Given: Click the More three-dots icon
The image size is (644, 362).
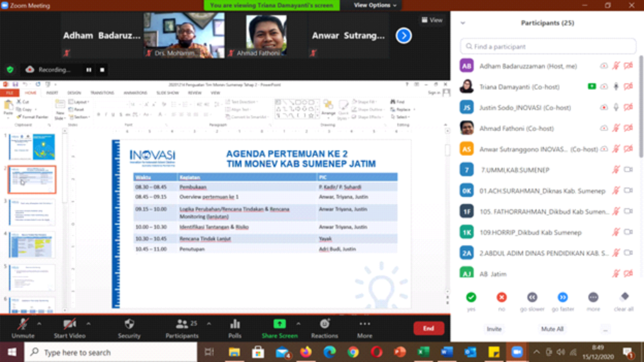Looking at the screenshot, I should (x=365, y=324).
